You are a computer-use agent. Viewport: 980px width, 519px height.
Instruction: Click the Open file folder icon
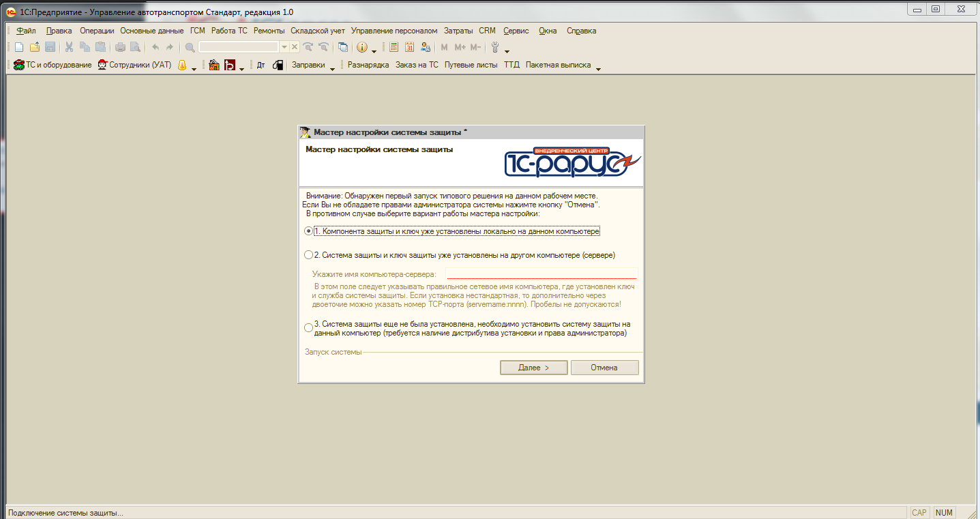(x=35, y=47)
